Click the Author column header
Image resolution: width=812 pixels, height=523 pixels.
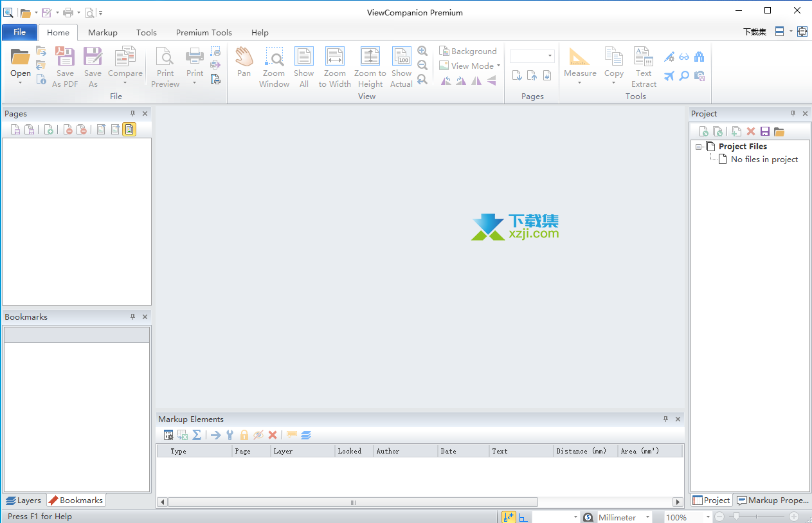click(406, 451)
